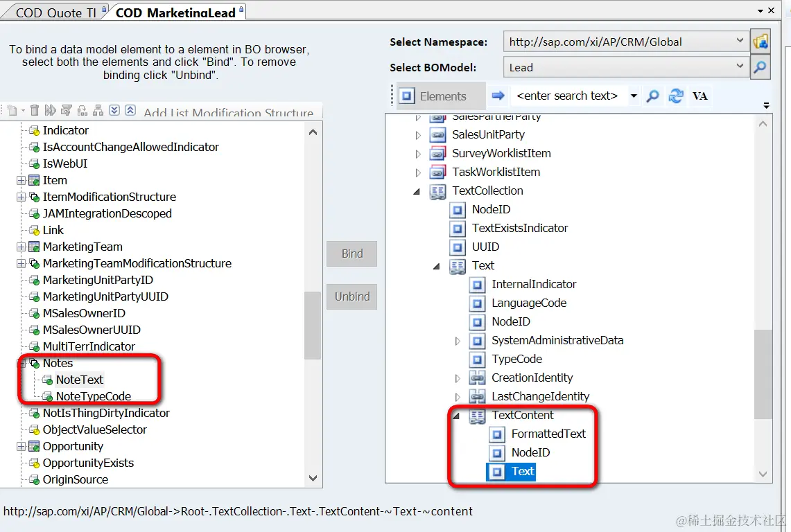Select MarketingUnitPartyUUID element
The image size is (791, 532).
point(105,296)
